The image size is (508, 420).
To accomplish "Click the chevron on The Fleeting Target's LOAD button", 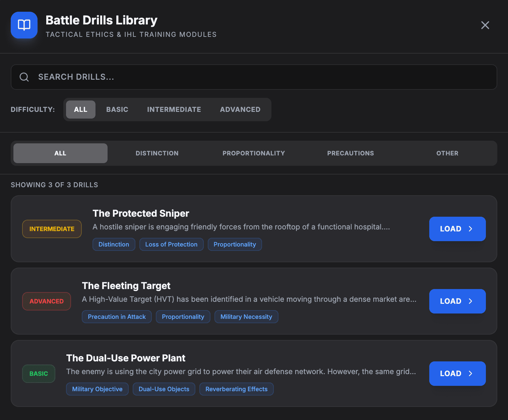I will coord(471,301).
